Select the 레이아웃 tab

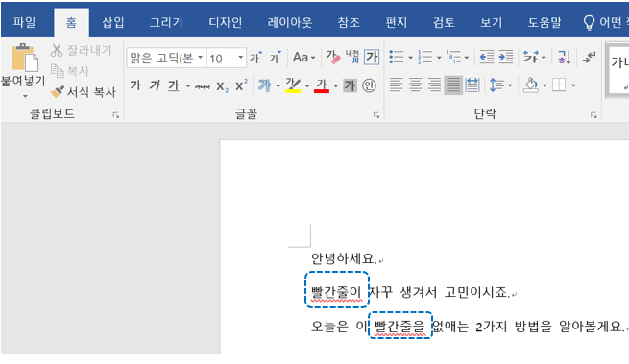(290, 22)
